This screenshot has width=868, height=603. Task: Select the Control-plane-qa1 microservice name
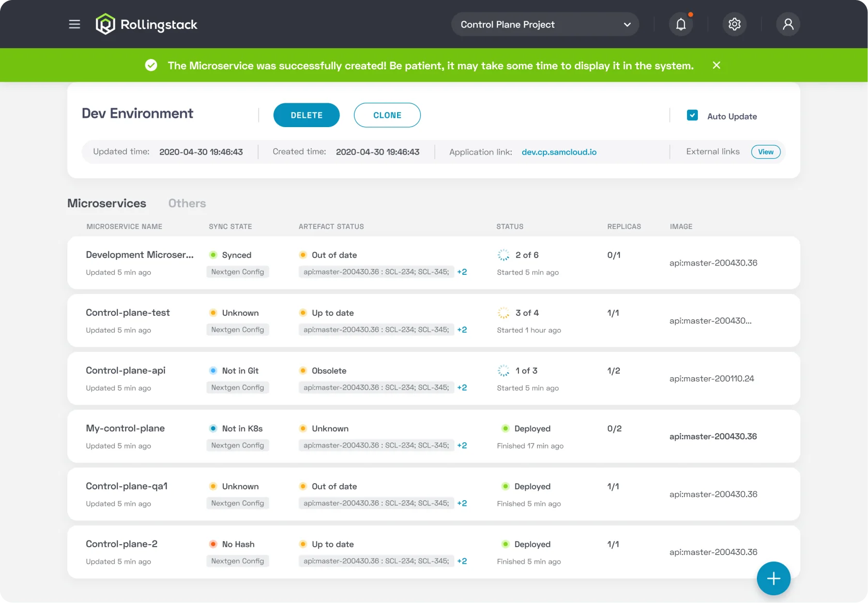(x=127, y=486)
